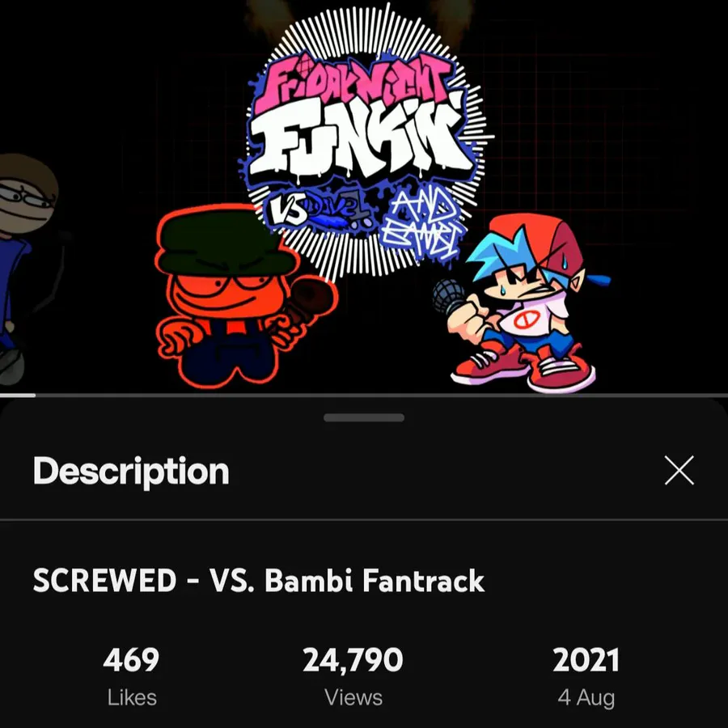
Task: Tap the 2021 upload year
Action: (586, 660)
